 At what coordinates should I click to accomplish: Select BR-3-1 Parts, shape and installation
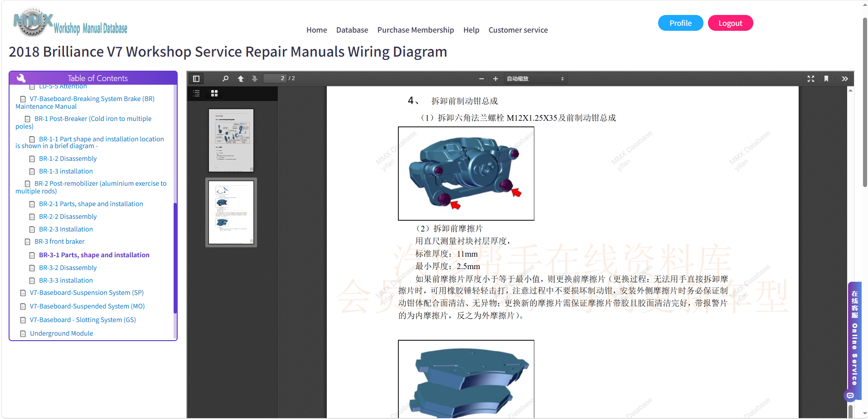[94, 255]
